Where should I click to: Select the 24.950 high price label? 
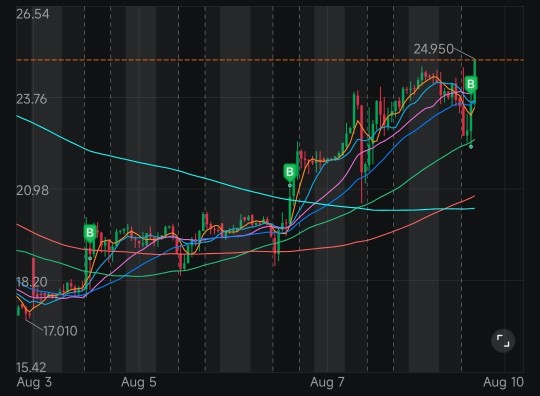434,49
